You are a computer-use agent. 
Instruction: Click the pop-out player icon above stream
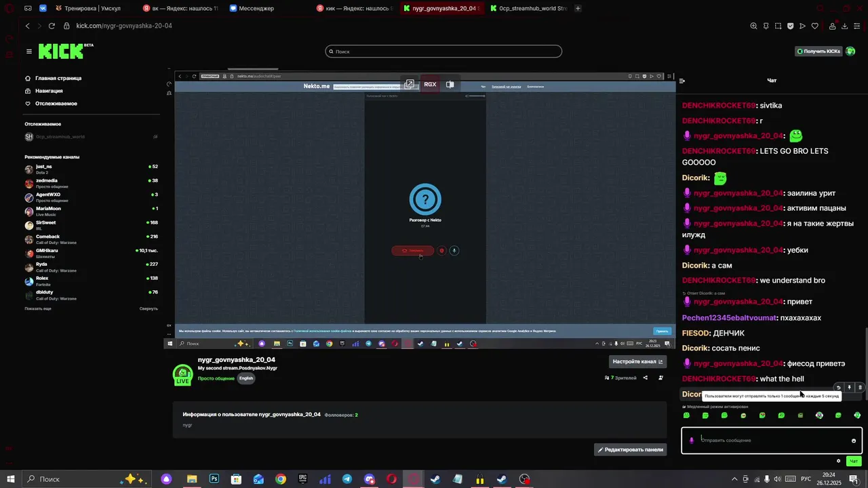pyautogui.click(x=410, y=84)
